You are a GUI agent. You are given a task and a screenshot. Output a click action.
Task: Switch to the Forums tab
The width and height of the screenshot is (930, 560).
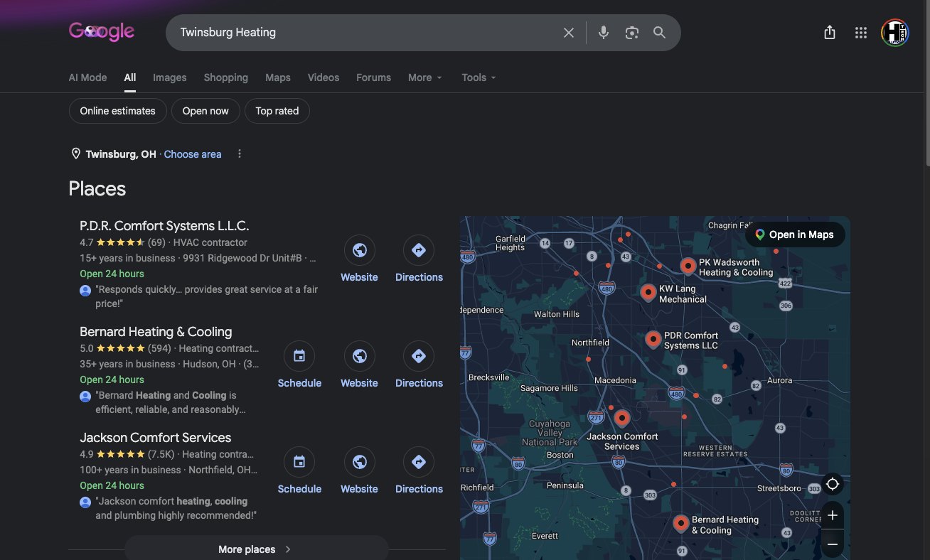pos(373,77)
